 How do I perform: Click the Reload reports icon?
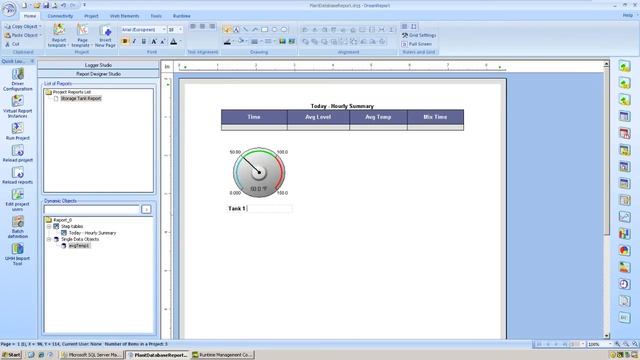click(x=18, y=172)
